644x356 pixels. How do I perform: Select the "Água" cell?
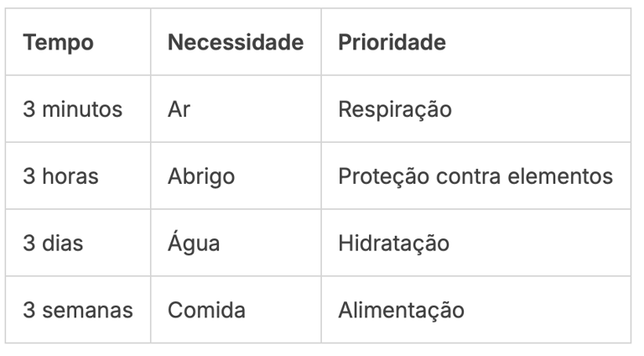(194, 243)
